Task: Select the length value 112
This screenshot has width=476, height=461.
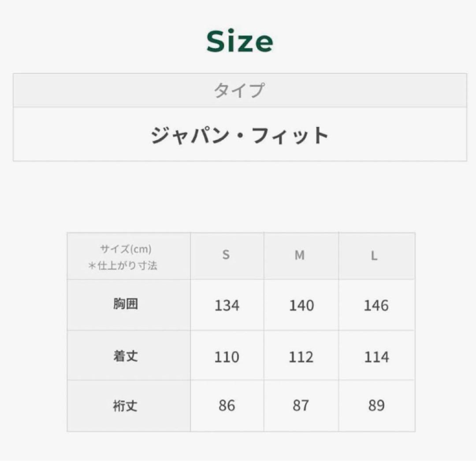Action: coord(301,356)
